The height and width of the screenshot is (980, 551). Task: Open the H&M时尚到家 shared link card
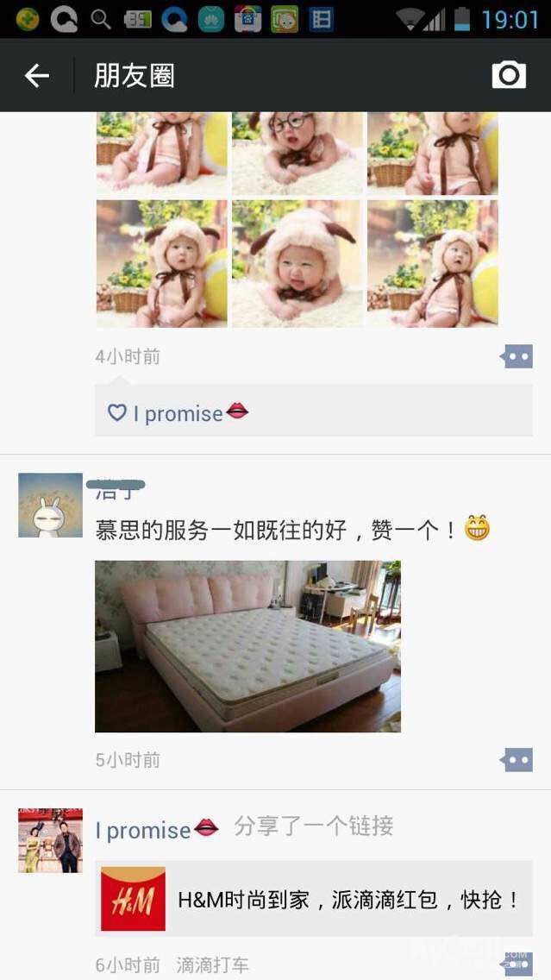click(x=314, y=899)
